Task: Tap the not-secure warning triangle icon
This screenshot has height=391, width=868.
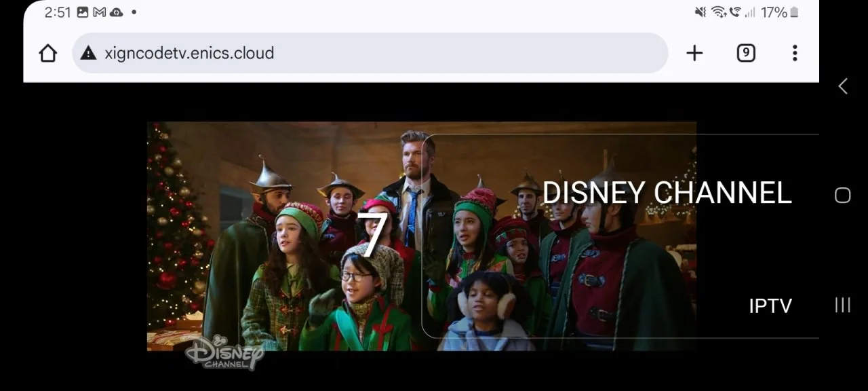Action: 88,53
